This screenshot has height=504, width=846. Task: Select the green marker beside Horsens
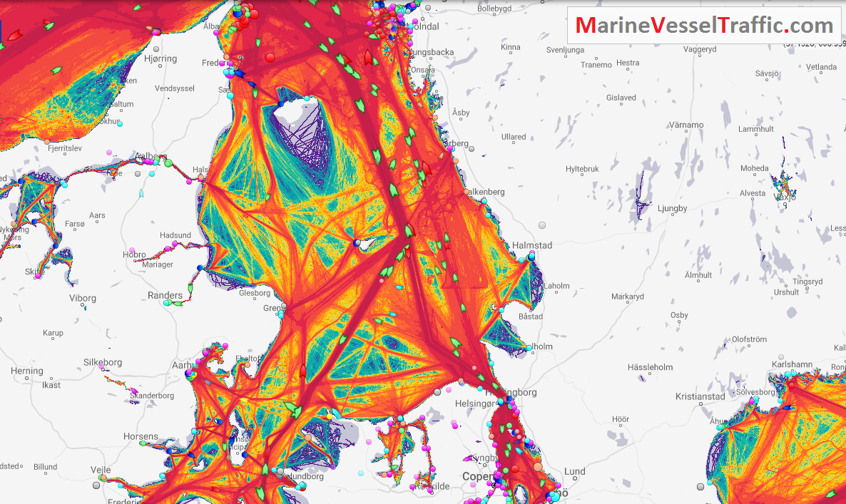[143, 443]
